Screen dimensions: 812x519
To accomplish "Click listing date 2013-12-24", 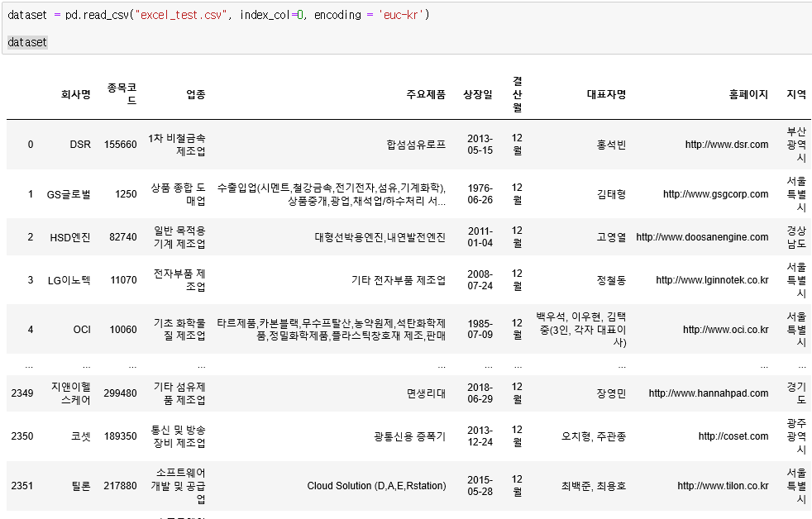I will pos(480,436).
